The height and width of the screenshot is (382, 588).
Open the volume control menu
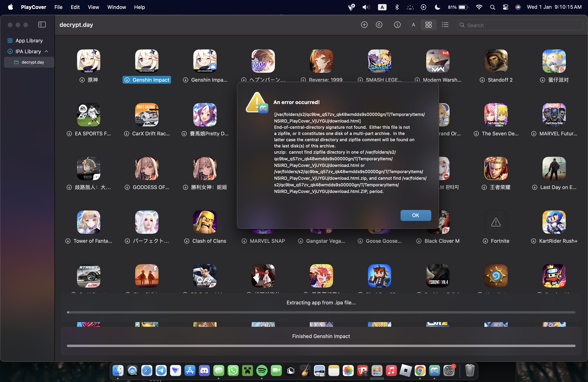coord(366,7)
